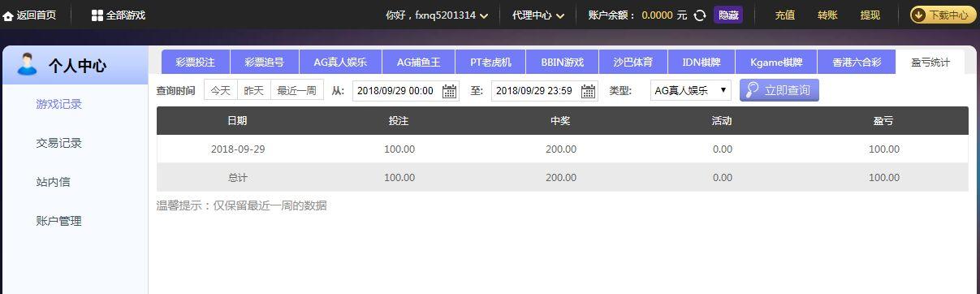Switch to the PT老虎机 tab
This screenshot has width=980, height=294.
click(x=490, y=63)
